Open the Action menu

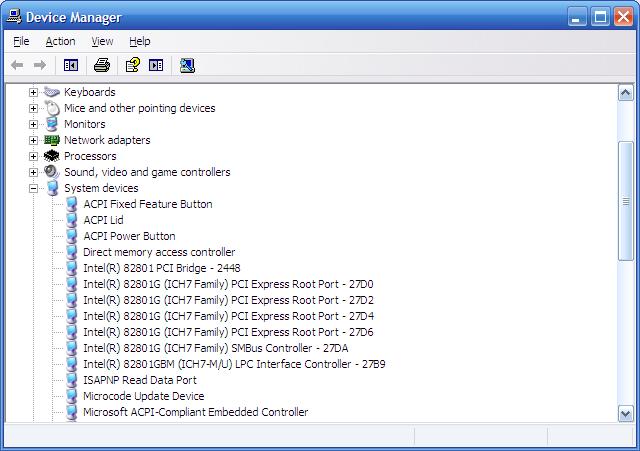click(x=60, y=41)
